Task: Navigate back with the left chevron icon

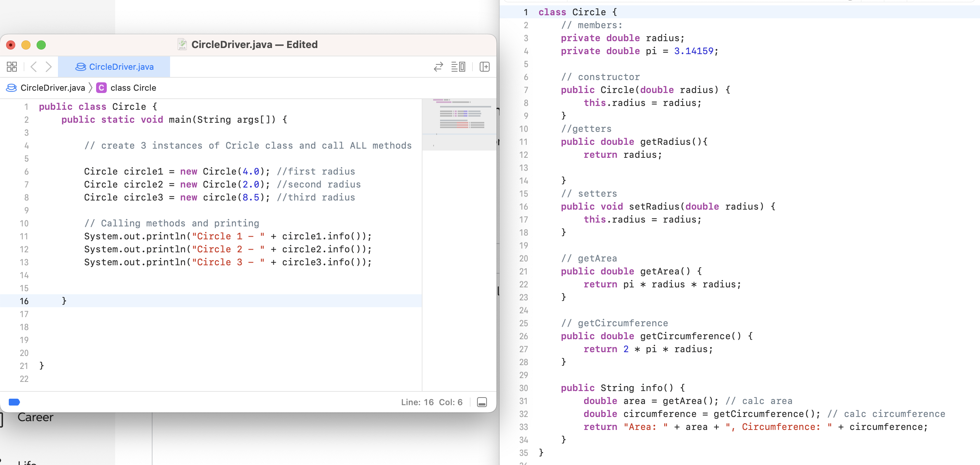Action: (34, 66)
